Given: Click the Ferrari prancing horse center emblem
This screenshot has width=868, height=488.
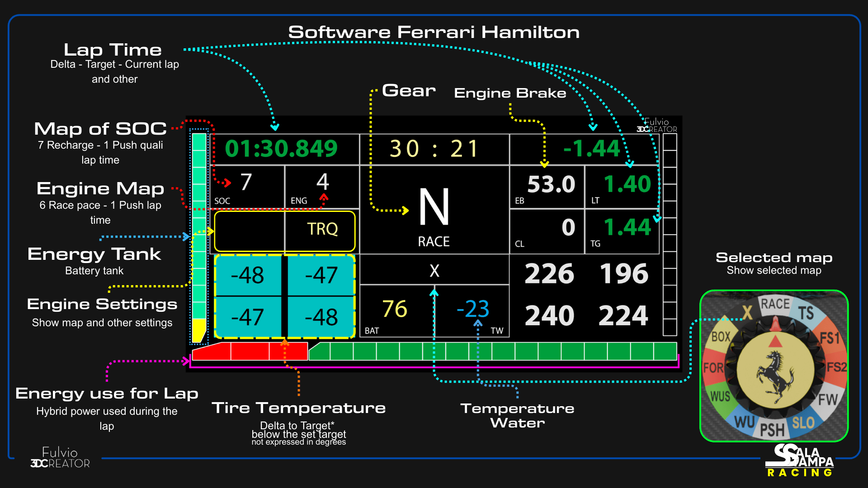Looking at the screenshot, I should (775, 375).
